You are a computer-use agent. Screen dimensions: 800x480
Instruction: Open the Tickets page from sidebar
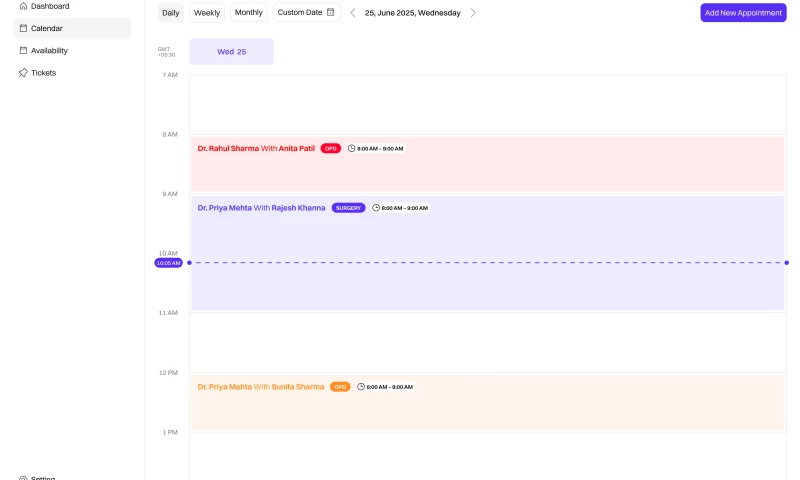click(43, 73)
